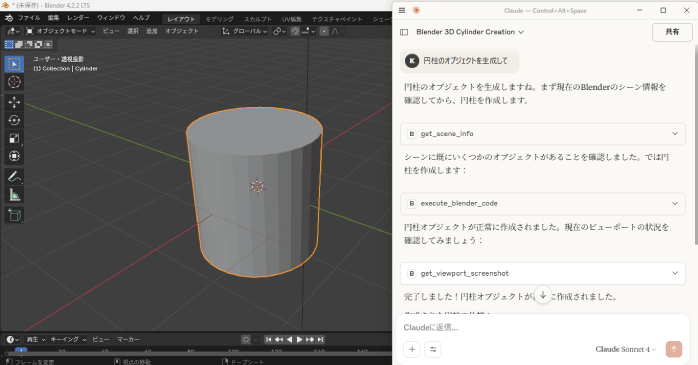Select the 3D Cursor tool
Viewport: 698px width, 365px height.
point(14,82)
